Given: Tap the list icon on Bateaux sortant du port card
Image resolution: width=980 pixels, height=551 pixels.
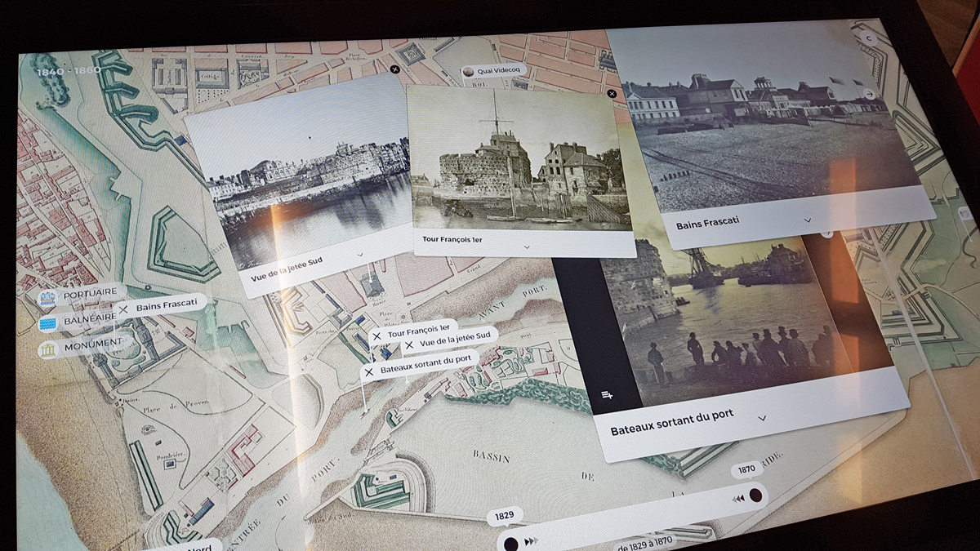Looking at the screenshot, I should 607,395.
